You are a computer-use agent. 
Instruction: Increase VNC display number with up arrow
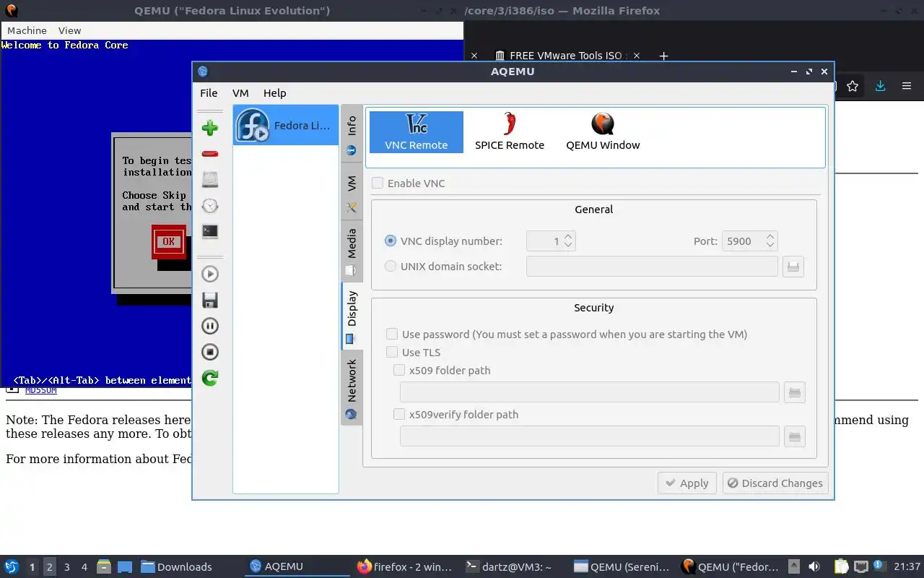pyautogui.click(x=568, y=236)
